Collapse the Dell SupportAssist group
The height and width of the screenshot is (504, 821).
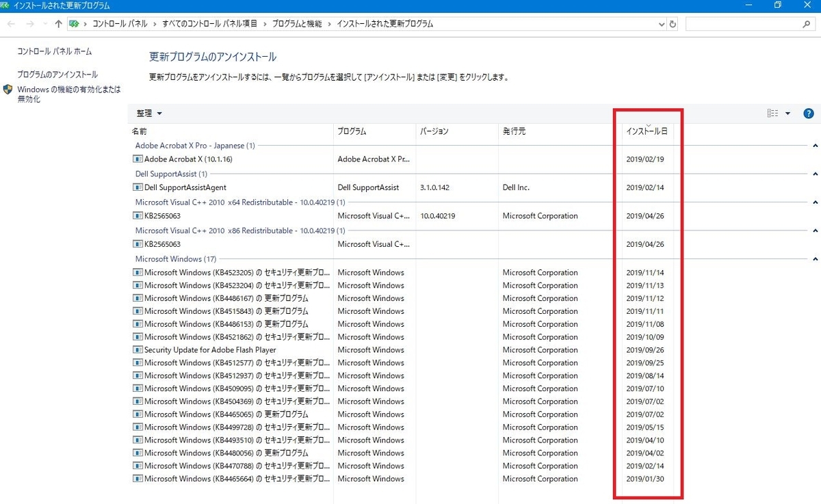pyautogui.click(x=815, y=174)
